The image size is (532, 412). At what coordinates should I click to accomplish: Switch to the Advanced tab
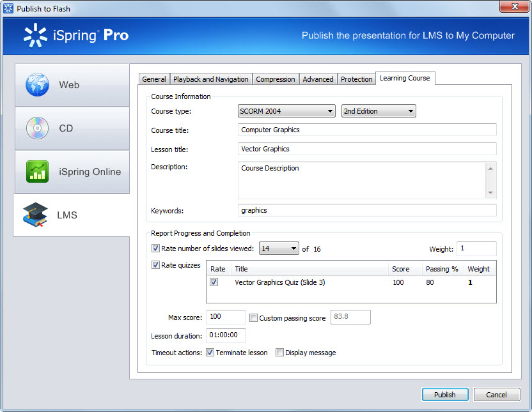click(318, 79)
